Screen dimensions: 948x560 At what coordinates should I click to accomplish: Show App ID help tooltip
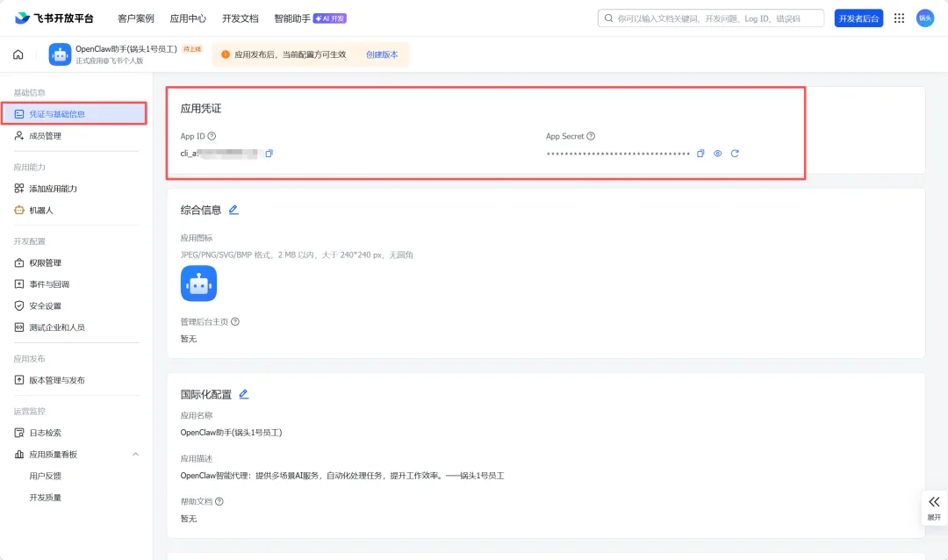(212, 136)
